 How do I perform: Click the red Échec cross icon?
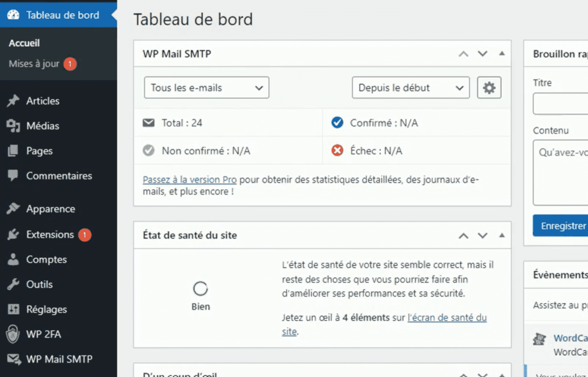coord(337,151)
